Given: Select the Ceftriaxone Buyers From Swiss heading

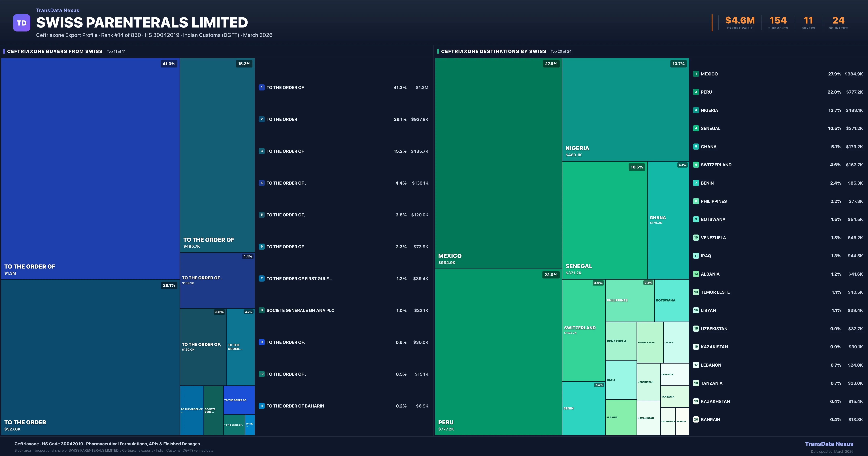Looking at the screenshot, I should tap(55, 51).
